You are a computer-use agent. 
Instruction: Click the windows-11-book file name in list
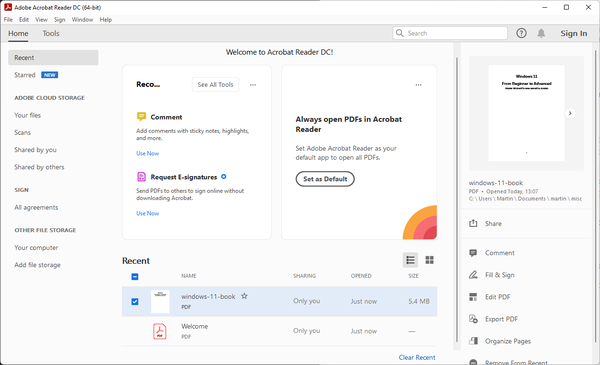click(x=208, y=297)
